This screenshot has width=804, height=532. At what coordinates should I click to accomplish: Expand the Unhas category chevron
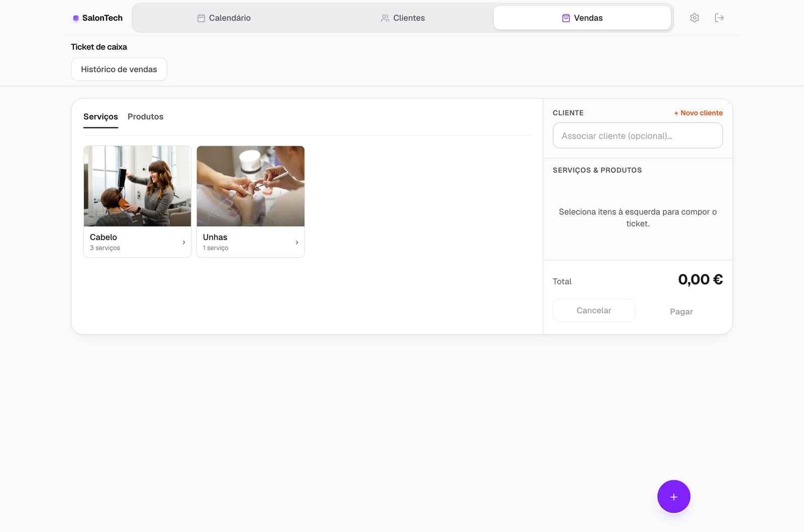[297, 242]
